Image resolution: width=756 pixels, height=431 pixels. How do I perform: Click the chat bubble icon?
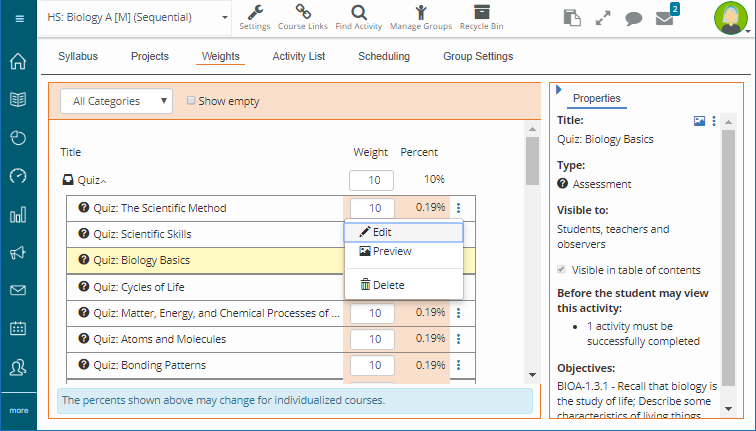633,18
